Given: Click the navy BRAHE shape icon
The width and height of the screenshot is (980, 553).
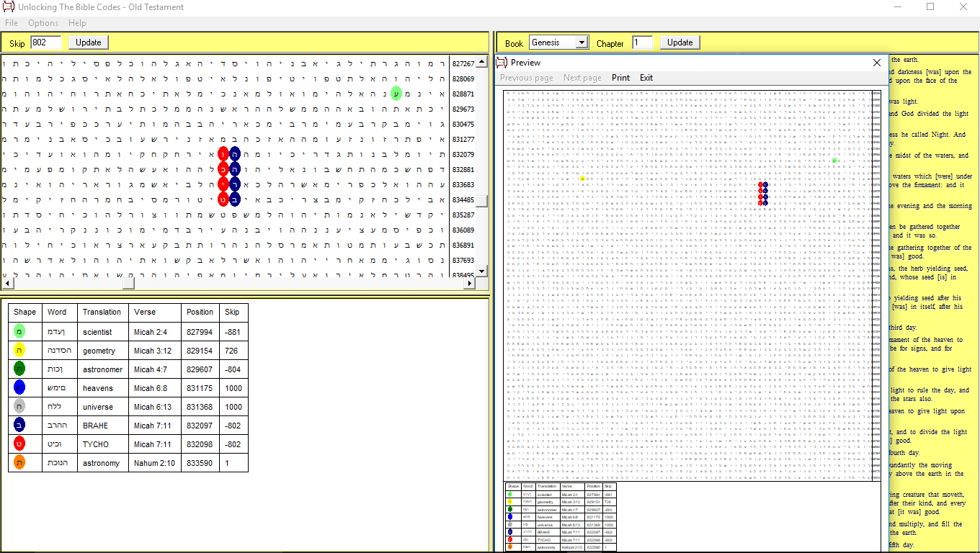Looking at the screenshot, I should 19,426.
